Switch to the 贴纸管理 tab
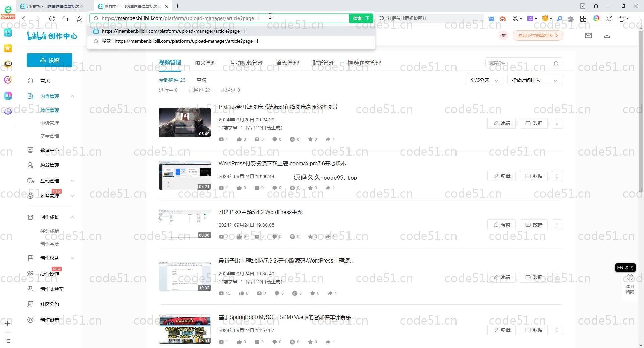This screenshot has width=644, height=348. click(x=323, y=63)
